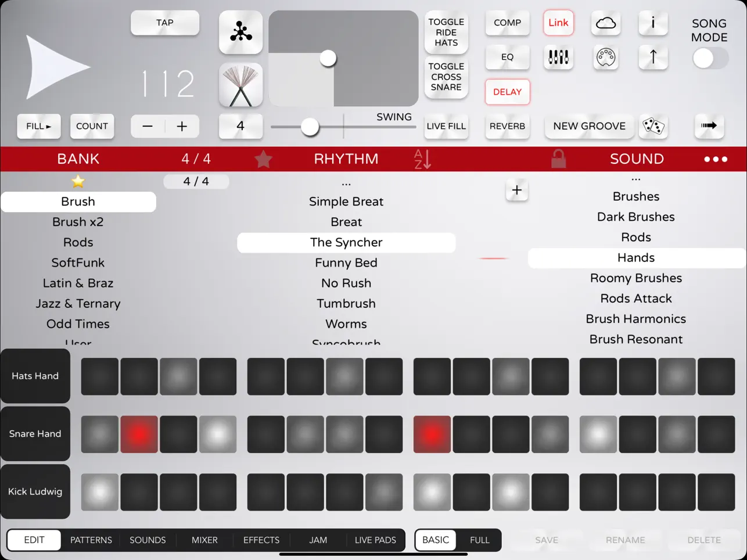Increase tempo with plus button
Image resolution: width=747 pixels, height=560 pixels.
point(182,126)
